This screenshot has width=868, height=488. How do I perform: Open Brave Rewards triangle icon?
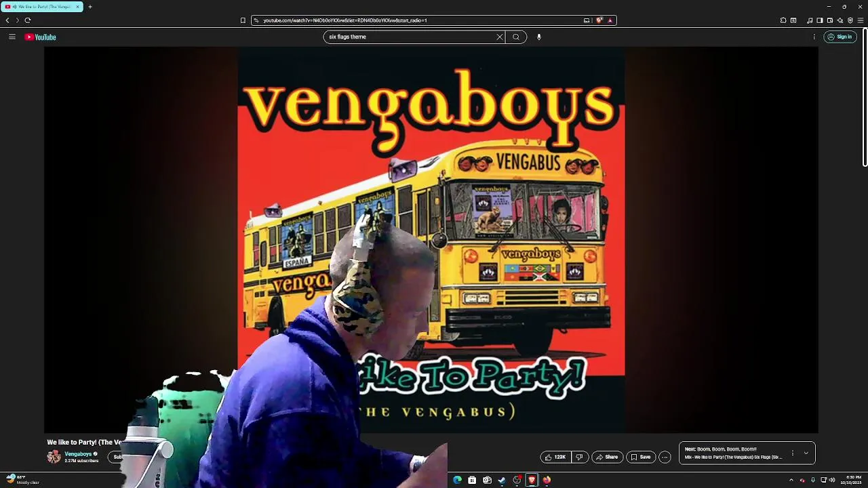click(x=610, y=20)
